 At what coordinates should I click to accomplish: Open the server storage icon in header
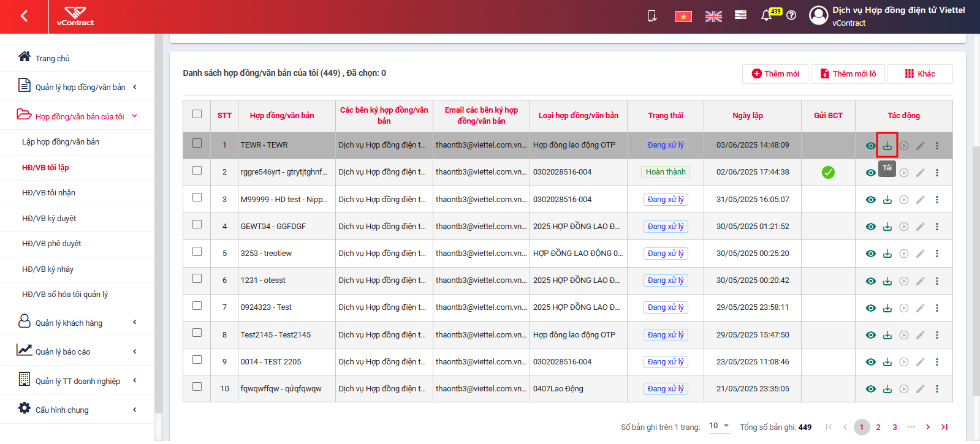(x=740, y=15)
